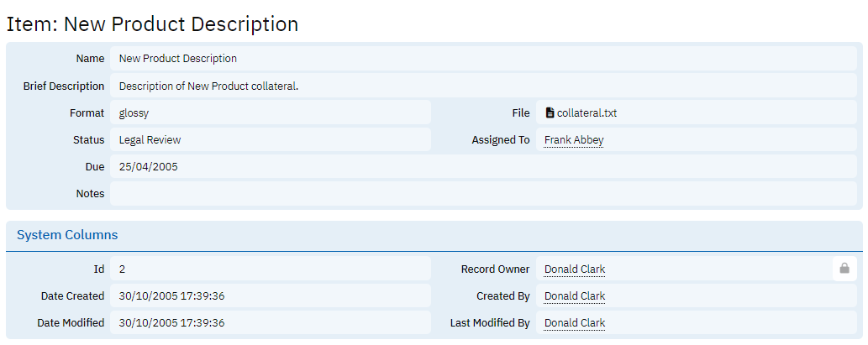The height and width of the screenshot is (345, 868).
Task: Click the Assigned To label
Action: pyautogui.click(x=501, y=140)
